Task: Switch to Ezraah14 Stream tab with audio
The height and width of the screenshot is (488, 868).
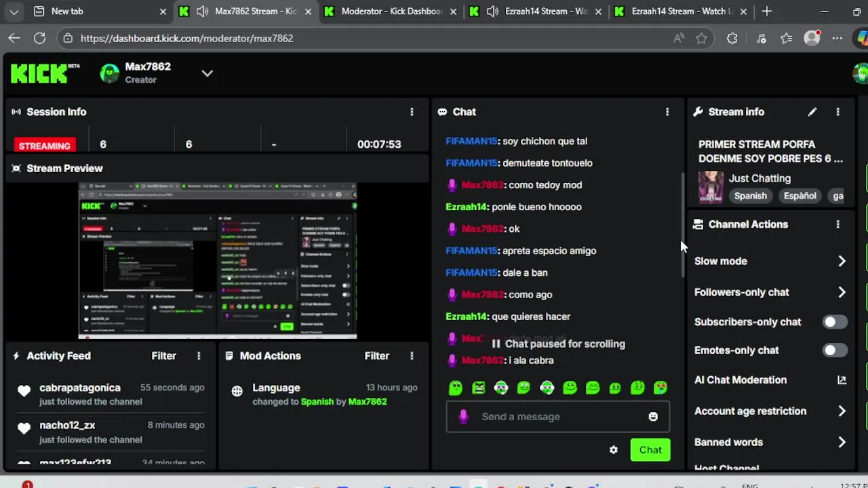Action: pos(536,12)
